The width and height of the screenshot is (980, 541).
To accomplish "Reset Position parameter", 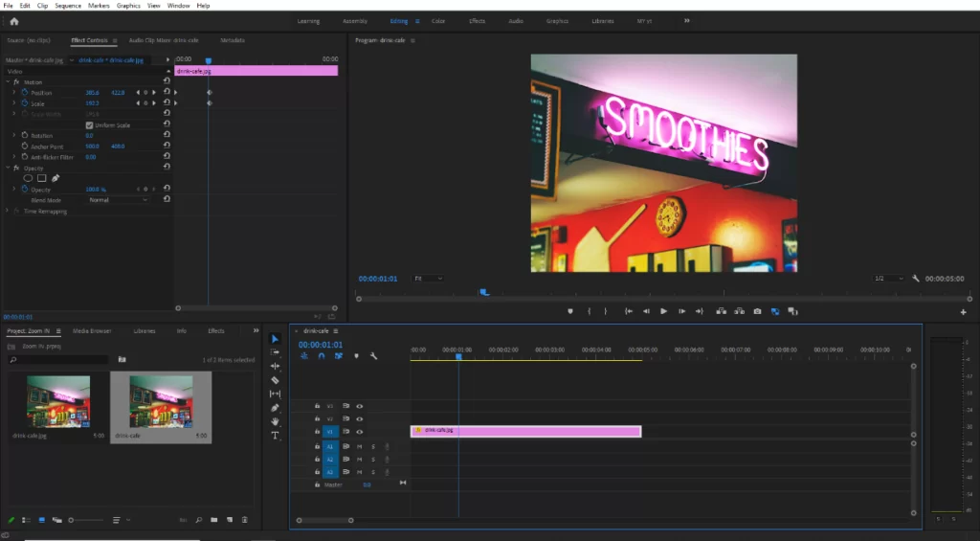I will (x=167, y=92).
